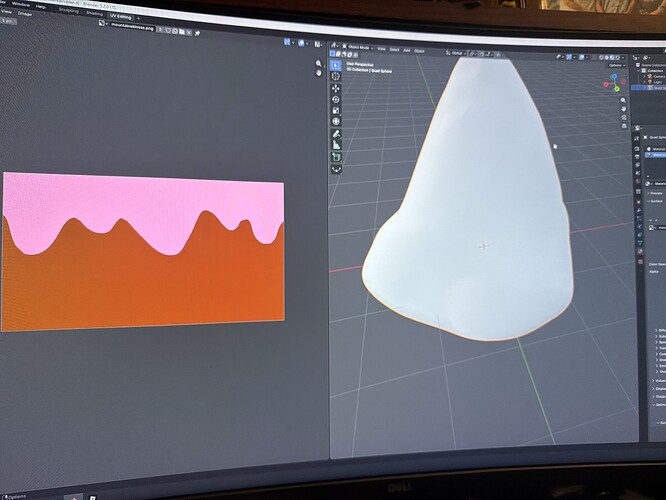666x500 pixels.
Task: Open the Global transform orientation dropdown
Action: click(457, 53)
